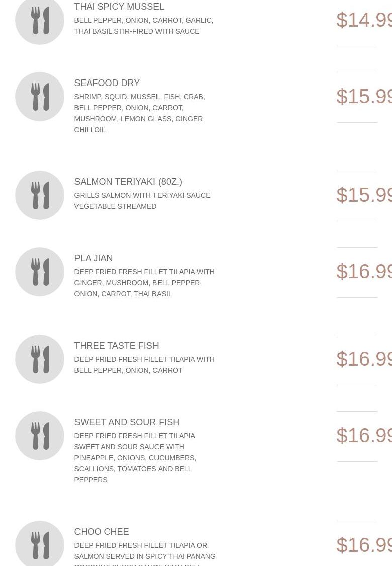
Task: Click the Salmon Teriyaki placeholder icon
Action: [x=40, y=195]
